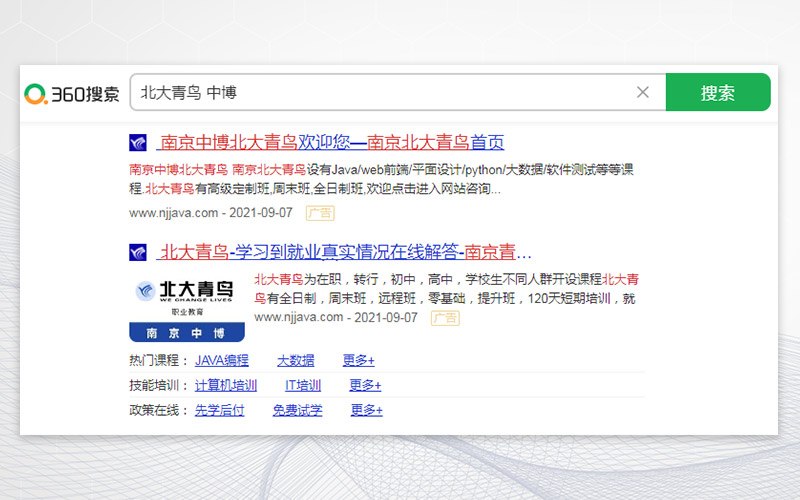Viewport: 800px width, 500px height.
Task: Click the 广告 tag under second result
Action: click(x=445, y=318)
